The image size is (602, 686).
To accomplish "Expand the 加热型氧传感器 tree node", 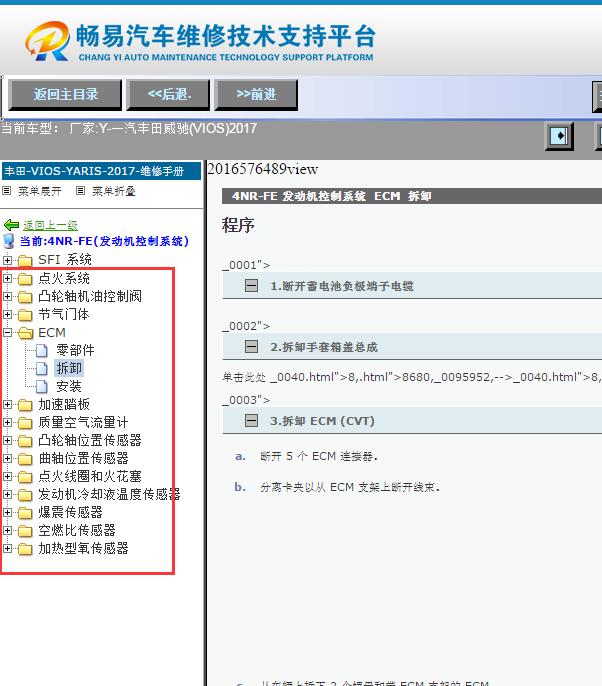I will coord(7,548).
